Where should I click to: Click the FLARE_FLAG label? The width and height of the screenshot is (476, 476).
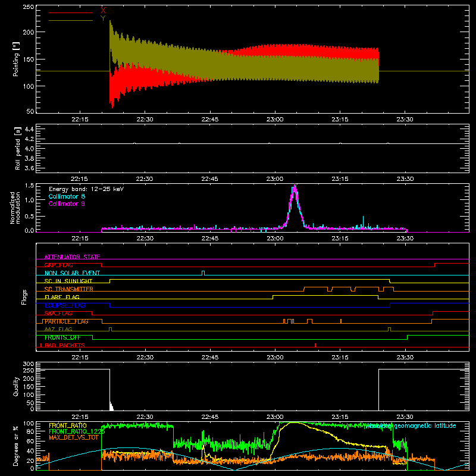(62, 297)
